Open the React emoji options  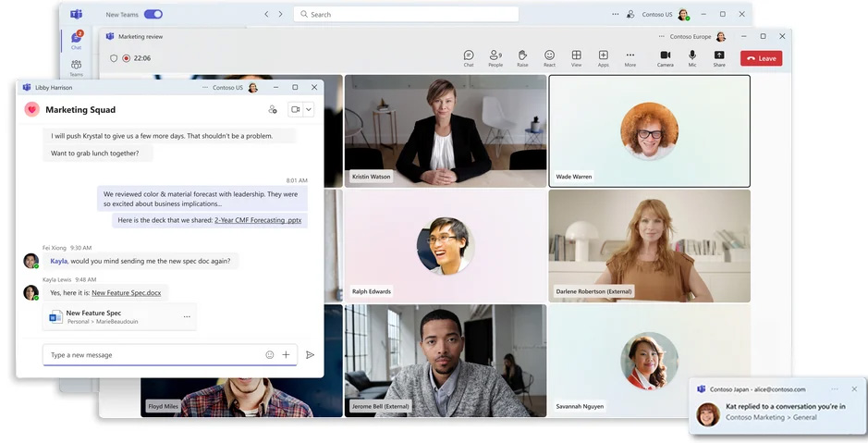point(549,57)
